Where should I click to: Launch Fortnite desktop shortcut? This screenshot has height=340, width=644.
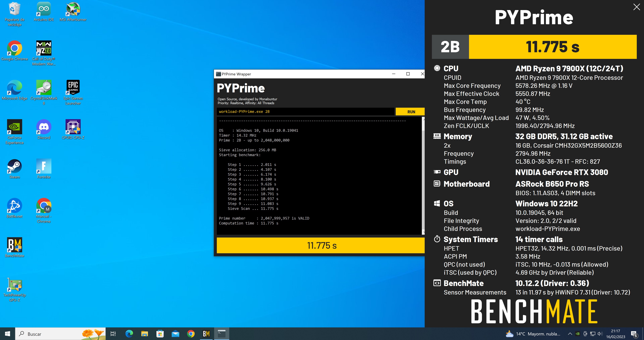pyautogui.click(x=44, y=169)
